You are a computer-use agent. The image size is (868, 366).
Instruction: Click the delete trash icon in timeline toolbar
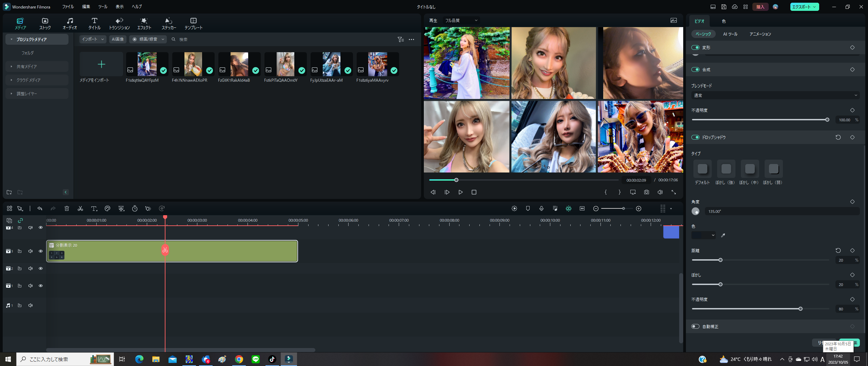pos(67,208)
